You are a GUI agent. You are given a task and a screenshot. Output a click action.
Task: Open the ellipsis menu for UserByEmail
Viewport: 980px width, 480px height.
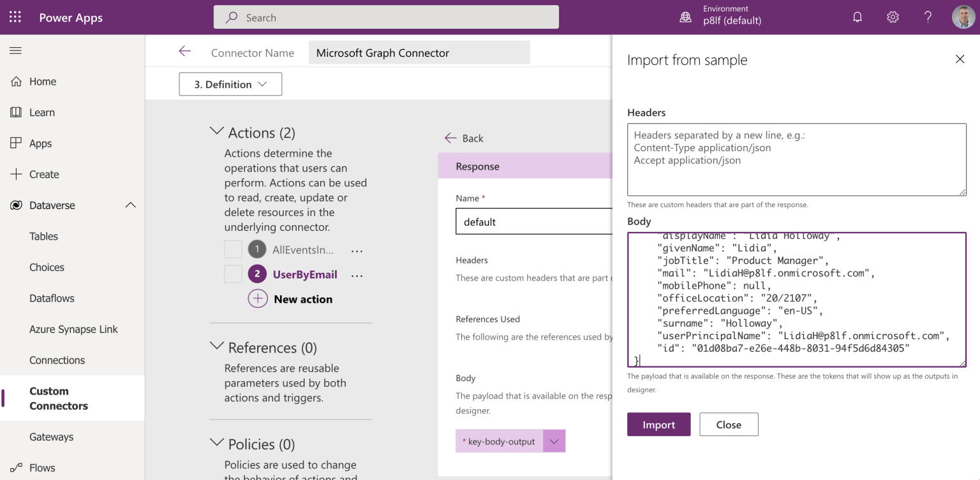[x=357, y=275]
